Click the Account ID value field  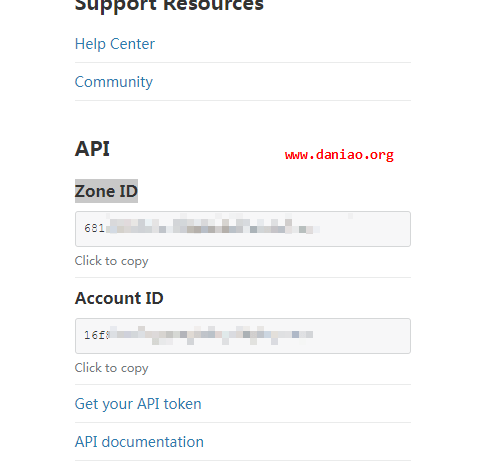coord(243,336)
